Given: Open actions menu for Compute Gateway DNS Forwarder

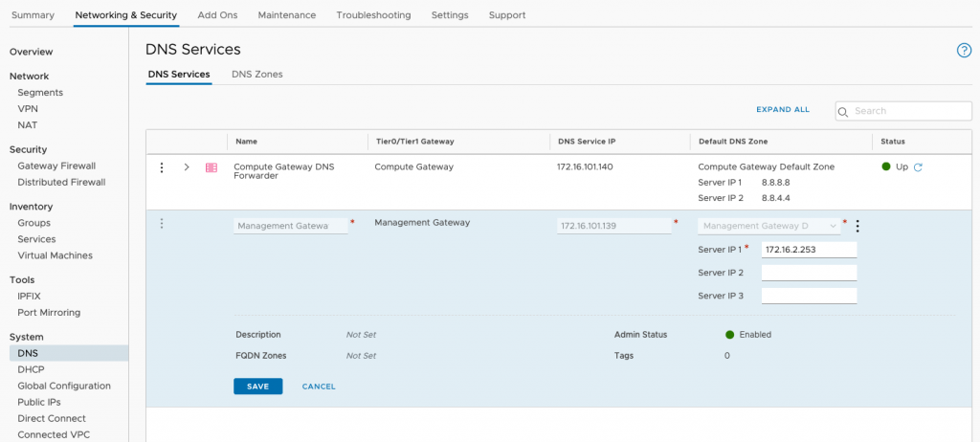Looking at the screenshot, I should point(161,167).
